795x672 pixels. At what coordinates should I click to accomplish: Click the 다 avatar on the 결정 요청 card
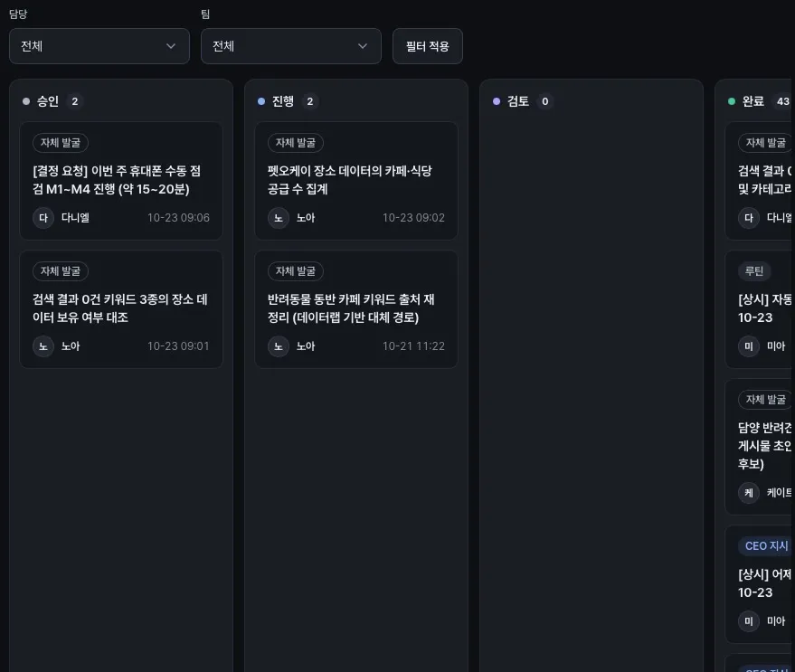click(x=43, y=218)
